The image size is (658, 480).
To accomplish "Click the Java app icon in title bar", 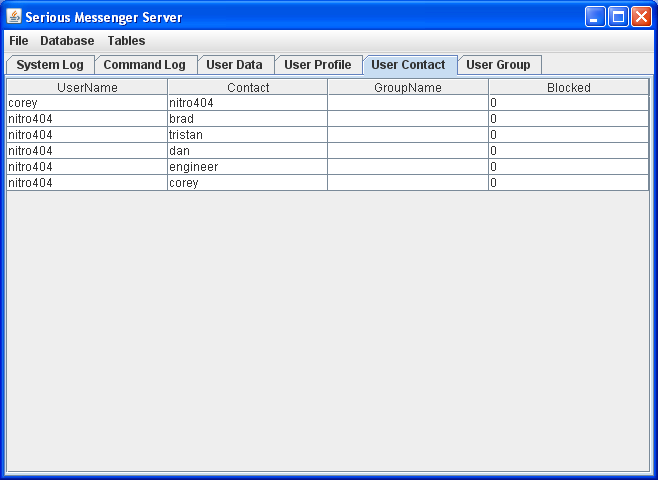I will (14, 17).
